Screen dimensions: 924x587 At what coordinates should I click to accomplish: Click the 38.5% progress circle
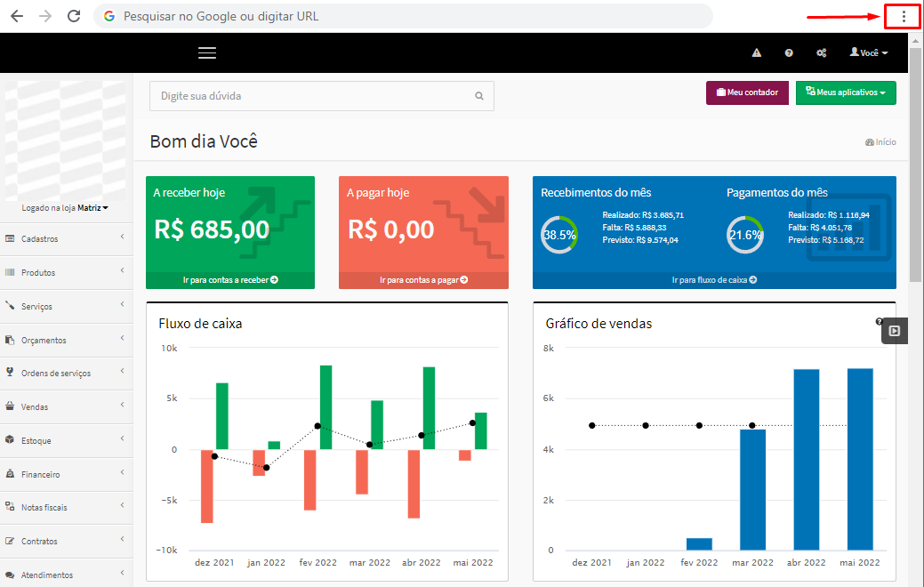click(559, 234)
